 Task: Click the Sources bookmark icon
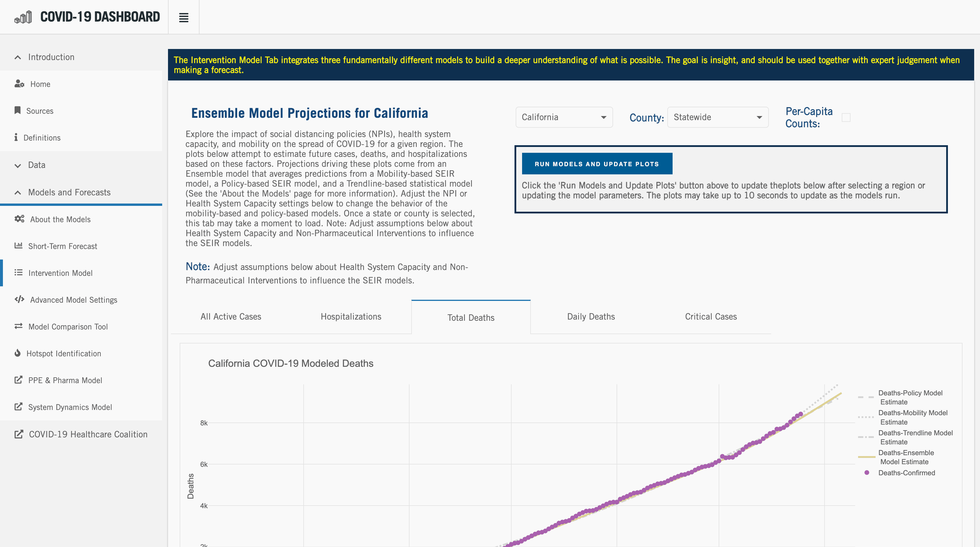coord(17,110)
